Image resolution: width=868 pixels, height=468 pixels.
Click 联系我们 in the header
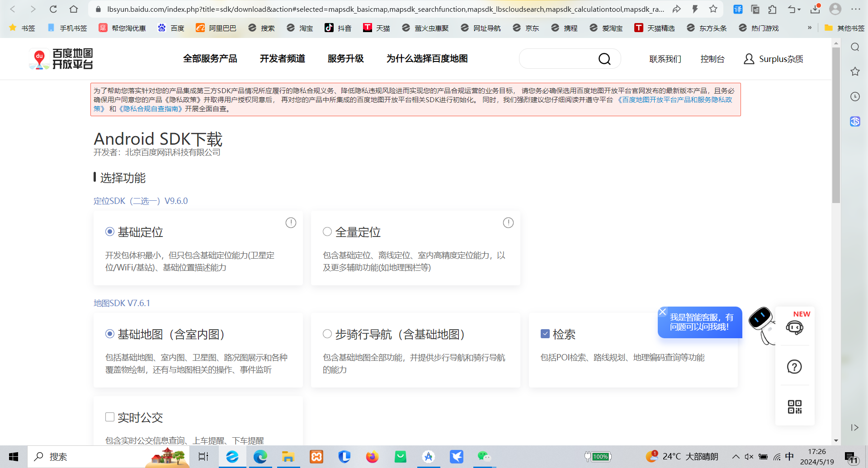(665, 59)
